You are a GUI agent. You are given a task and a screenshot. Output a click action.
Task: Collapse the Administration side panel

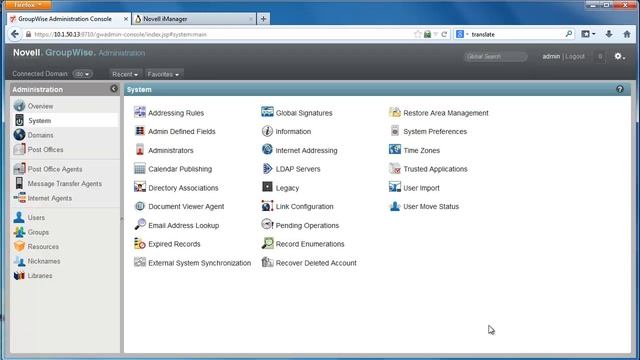pos(114,89)
